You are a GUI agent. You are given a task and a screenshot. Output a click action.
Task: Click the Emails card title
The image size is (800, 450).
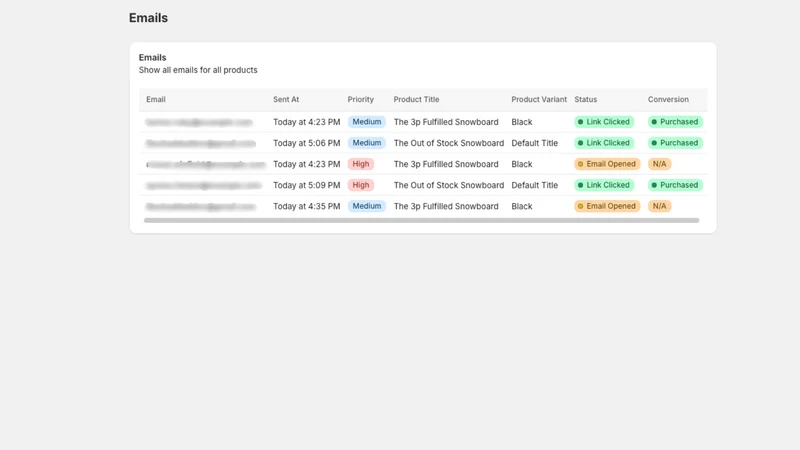point(153,58)
